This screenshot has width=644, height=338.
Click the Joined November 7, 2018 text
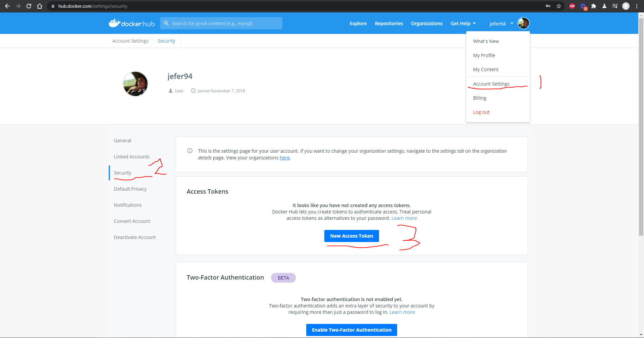[x=221, y=91]
